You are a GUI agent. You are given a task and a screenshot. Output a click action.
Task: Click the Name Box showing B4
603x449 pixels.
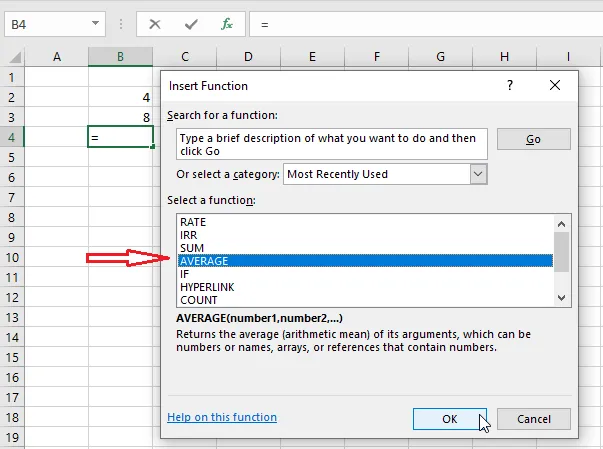click(55, 24)
